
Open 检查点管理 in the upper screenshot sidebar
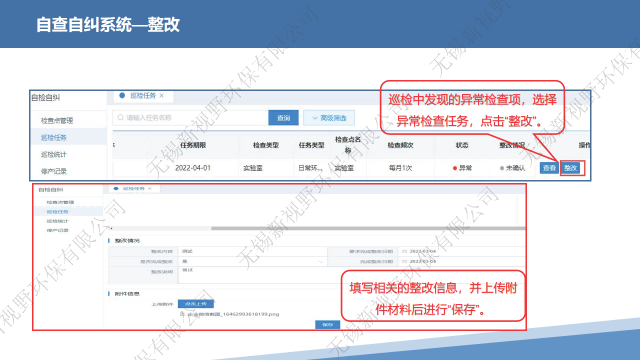[x=57, y=120]
